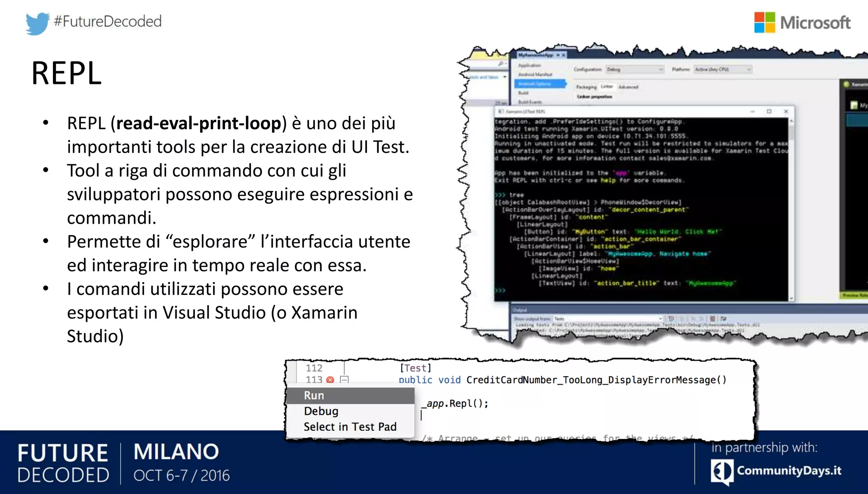Click the #FutureDecoded hashtag
Image resolution: width=868 pixels, height=494 pixels.
(x=108, y=21)
